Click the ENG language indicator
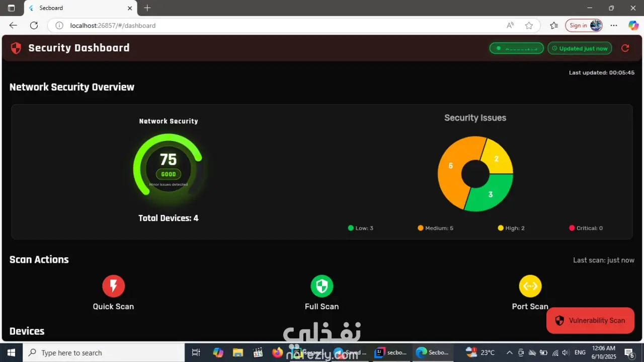The image size is (644, 362). click(580, 352)
